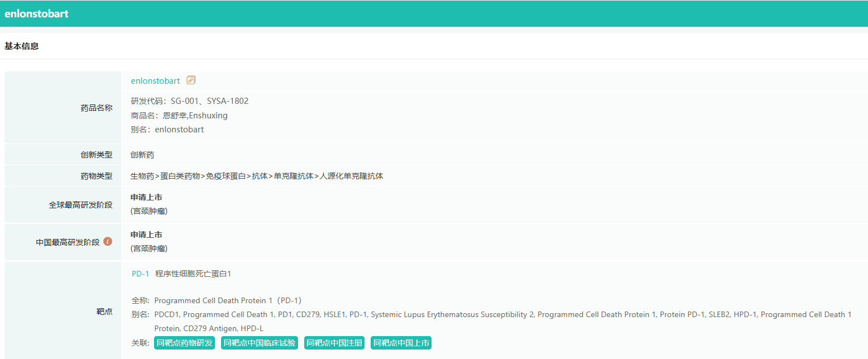Image resolution: width=868 pixels, height=359 pixels.
Task: Click the 同靶点药物研发 tag button
Action: pyautogui.click(x=184, y=343)
